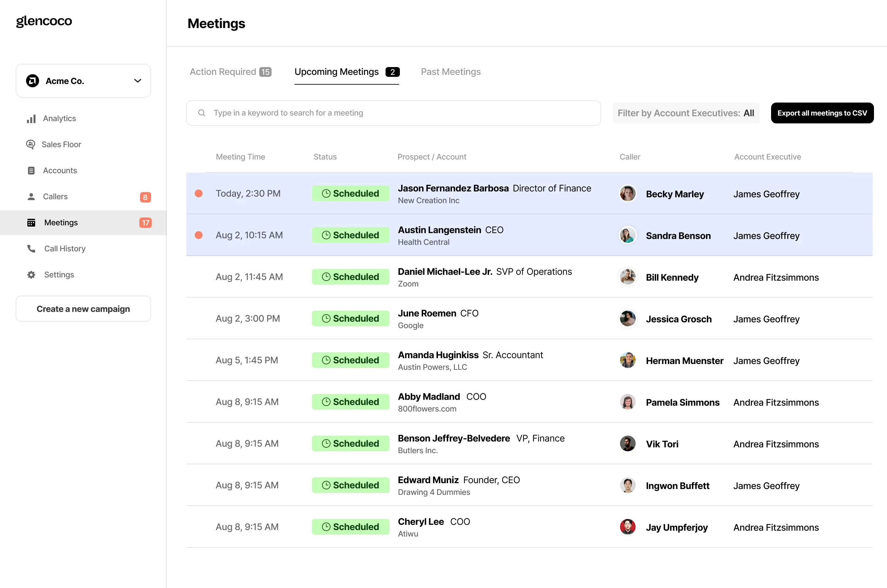Click the search magnifier icon

(202, 113)
